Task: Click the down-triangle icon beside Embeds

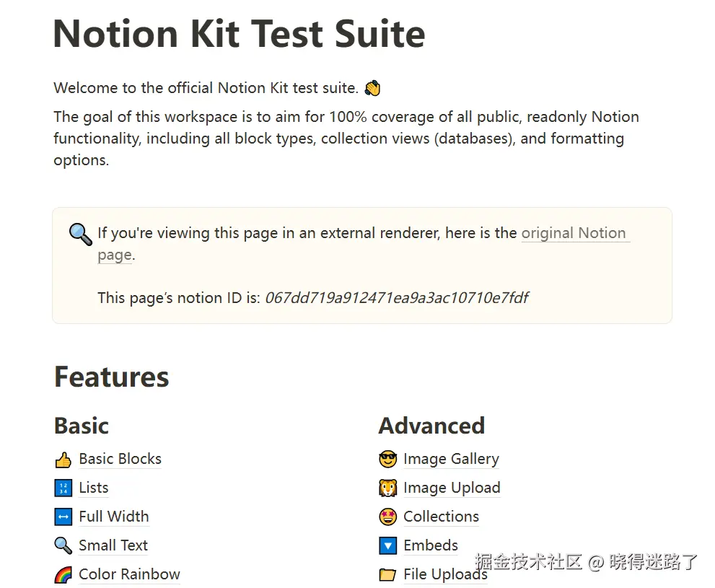Action: point(387,545)
